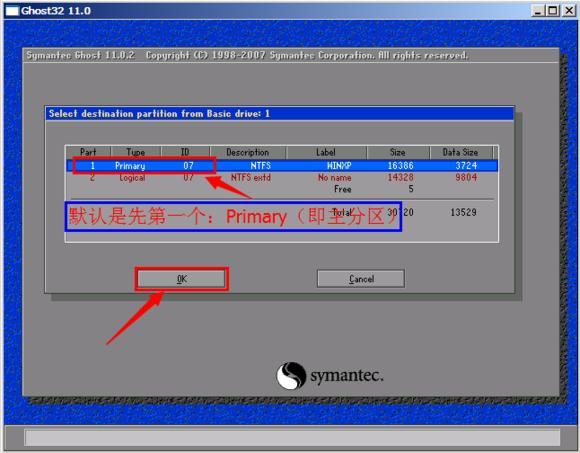The width and height of the screenshot is (580, 453).
Task: Select the Logical NTFS extd partition row
Action: (x=282, y=178)
